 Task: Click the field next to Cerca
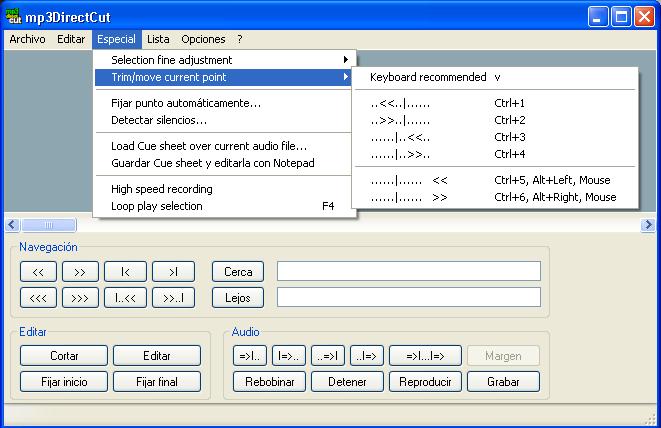408,271
